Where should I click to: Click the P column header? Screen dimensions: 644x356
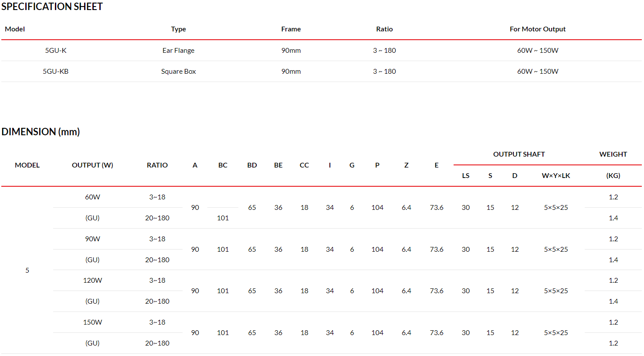pyautogui.click(x=377, y=165)
